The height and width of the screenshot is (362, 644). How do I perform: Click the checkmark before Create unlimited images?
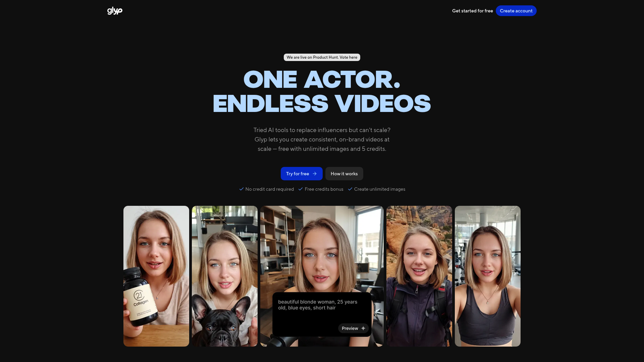point(350,189)
